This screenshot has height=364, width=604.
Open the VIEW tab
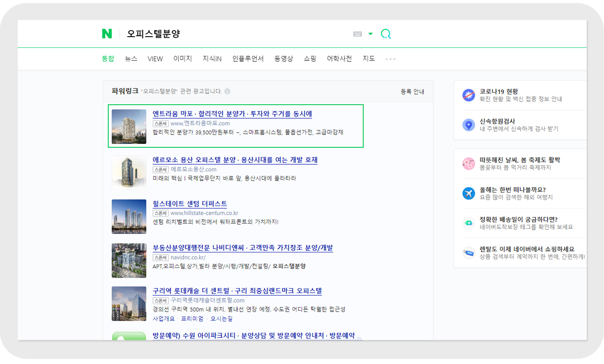click(155, 59)
